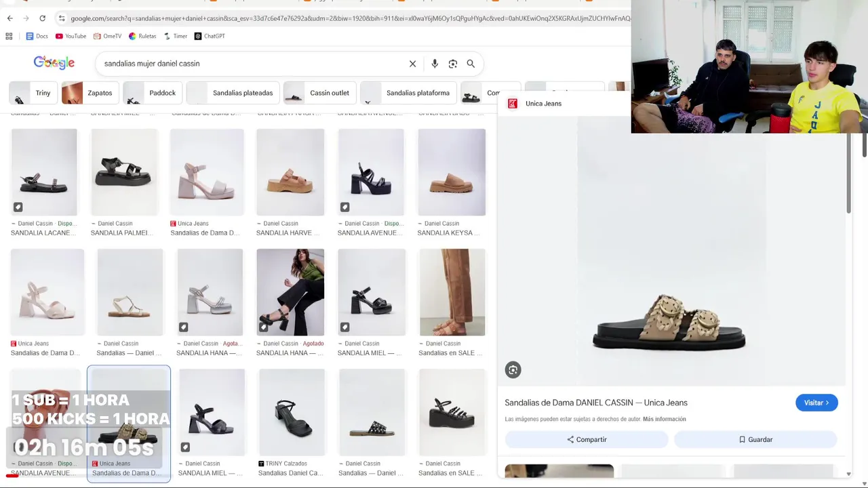Image resolution: width=868 pixels, height=488 pixels.
Task: Open the SANDALIA LACANE thumbnail
Action: (44, 172)
